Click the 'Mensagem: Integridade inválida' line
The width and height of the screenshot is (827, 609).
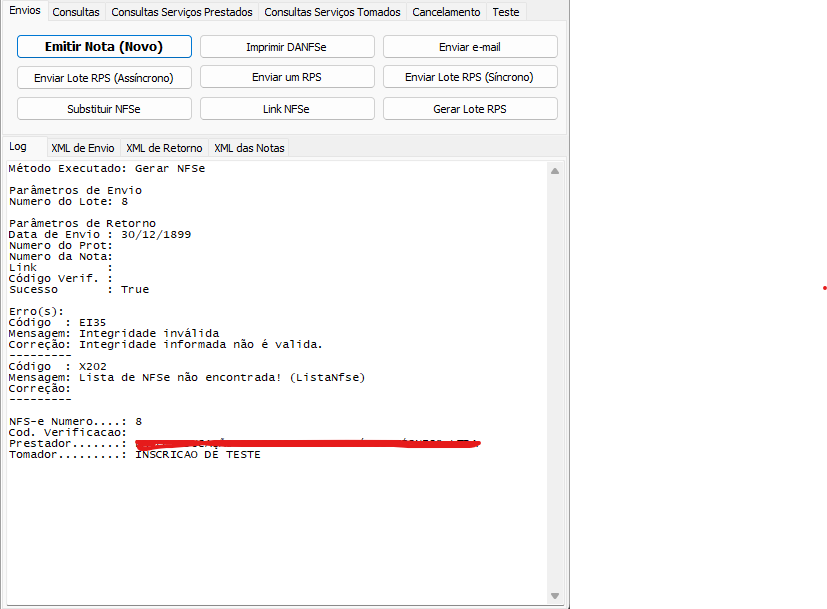click(113, 333)
